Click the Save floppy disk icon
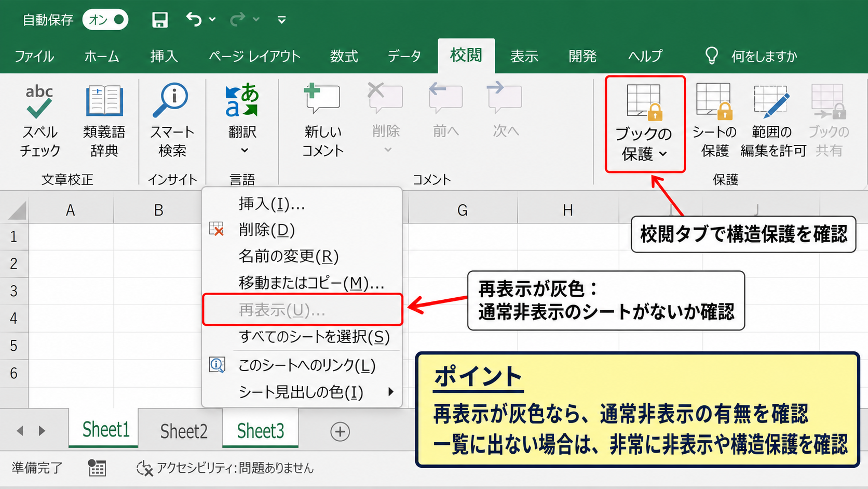868x489 pixels. [160, 20]
